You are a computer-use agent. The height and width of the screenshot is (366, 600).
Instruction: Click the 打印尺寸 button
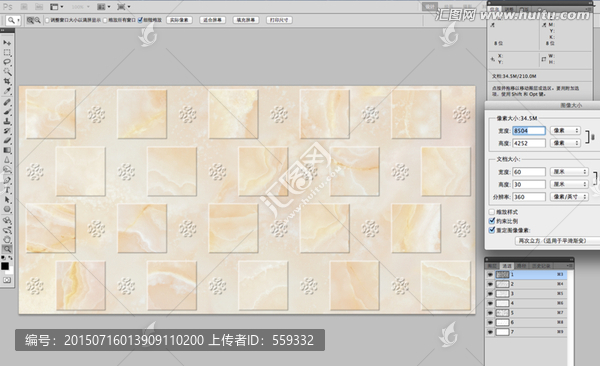(279, 20)
